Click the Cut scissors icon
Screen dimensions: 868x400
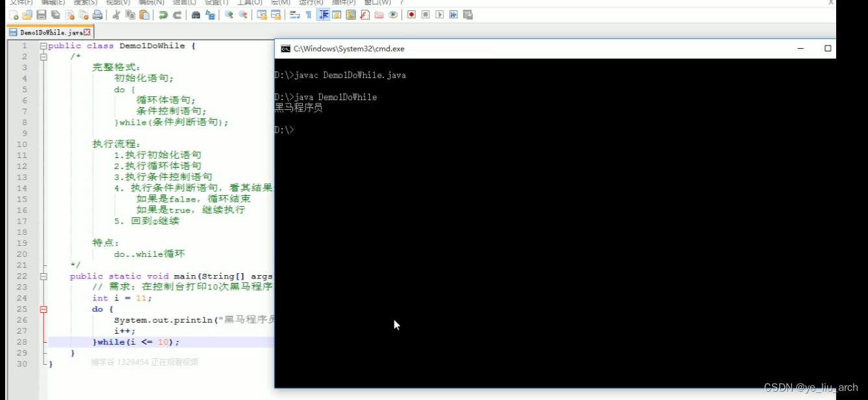coord(116,14)
